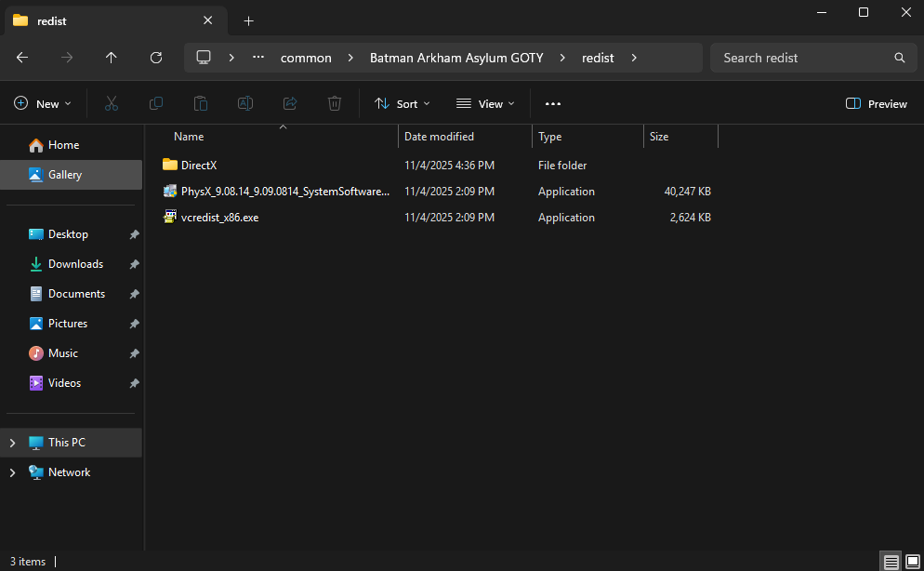Click the Share icon in toolbar

click(290, 103)
